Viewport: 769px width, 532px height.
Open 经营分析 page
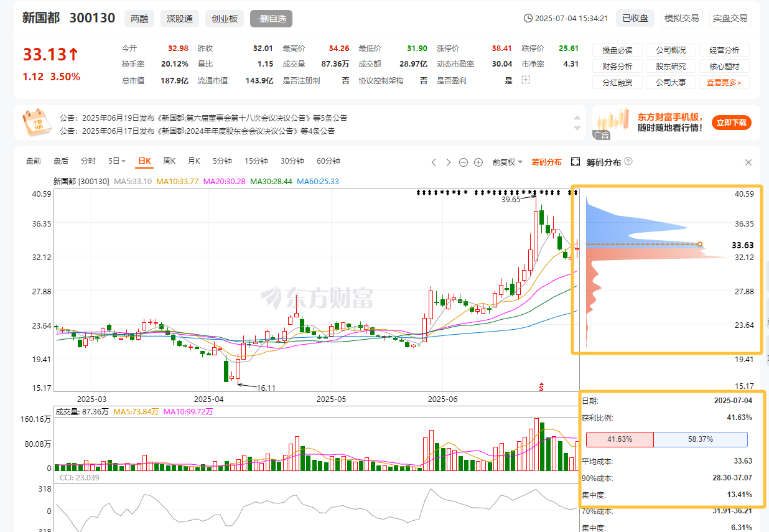pyautogui.click(x=724, y=50)
